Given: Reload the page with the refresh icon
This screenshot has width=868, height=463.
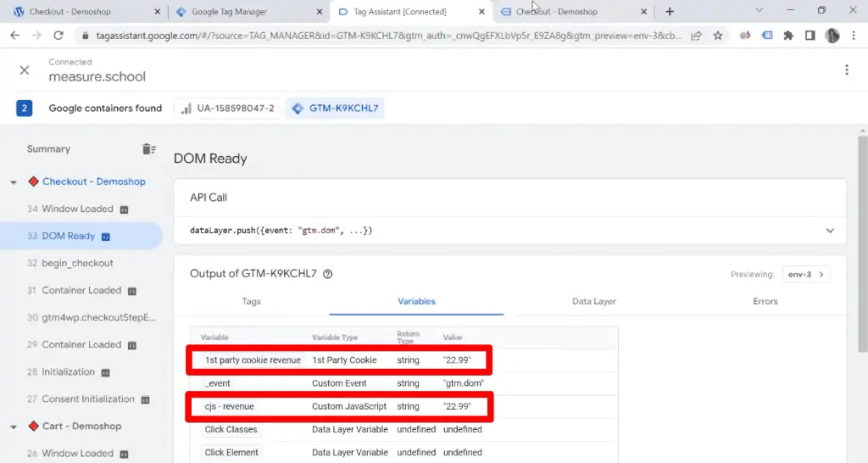Looking at the screenshot, I should click(x=58, y=36).
